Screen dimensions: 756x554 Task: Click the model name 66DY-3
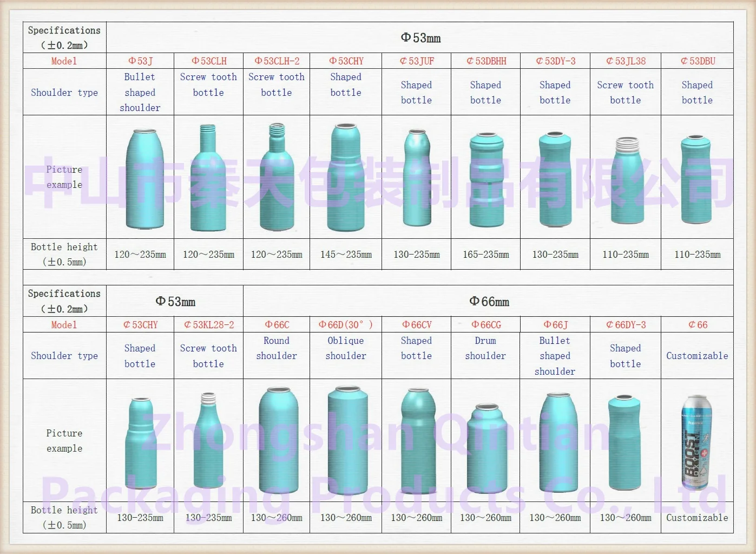626,325
